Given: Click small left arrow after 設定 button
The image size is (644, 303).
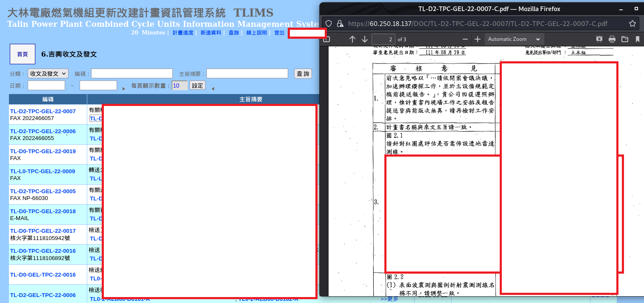Looking at the screenshot, I should [212, 89].
